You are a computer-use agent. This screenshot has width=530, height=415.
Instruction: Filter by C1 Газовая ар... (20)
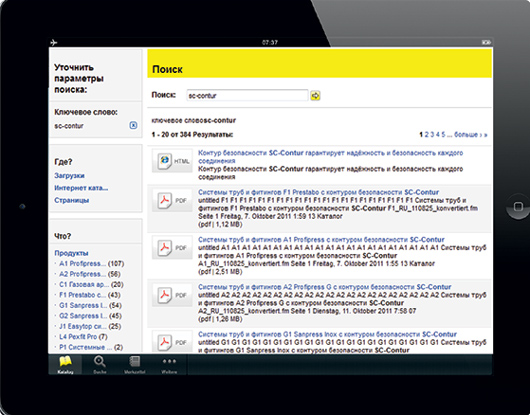pos(91,285)
